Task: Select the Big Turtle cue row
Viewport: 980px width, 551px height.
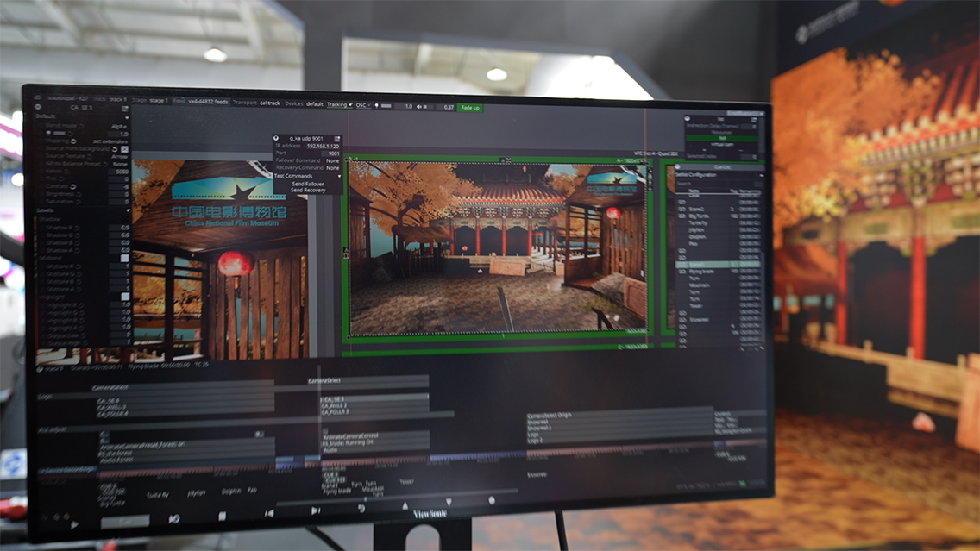Action: 719,216
